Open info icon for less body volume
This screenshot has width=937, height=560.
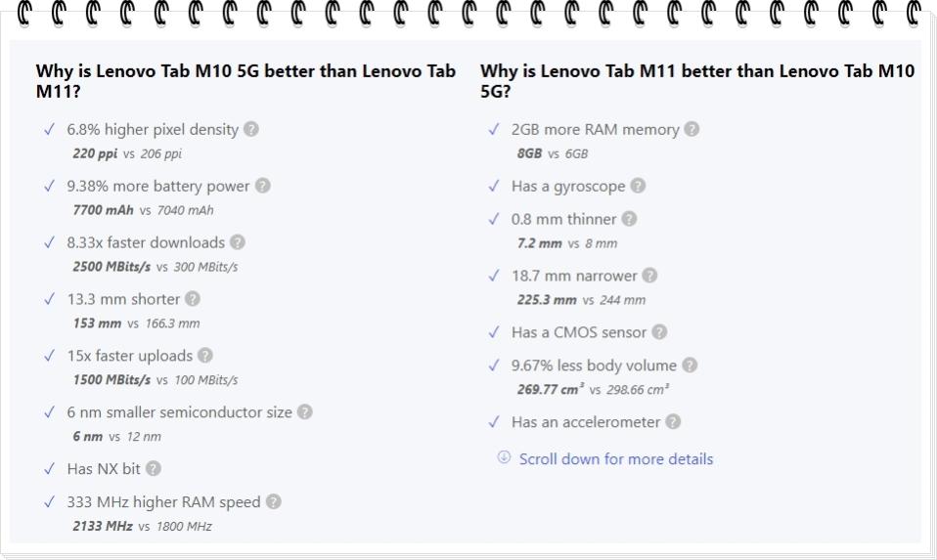[690, 366]
